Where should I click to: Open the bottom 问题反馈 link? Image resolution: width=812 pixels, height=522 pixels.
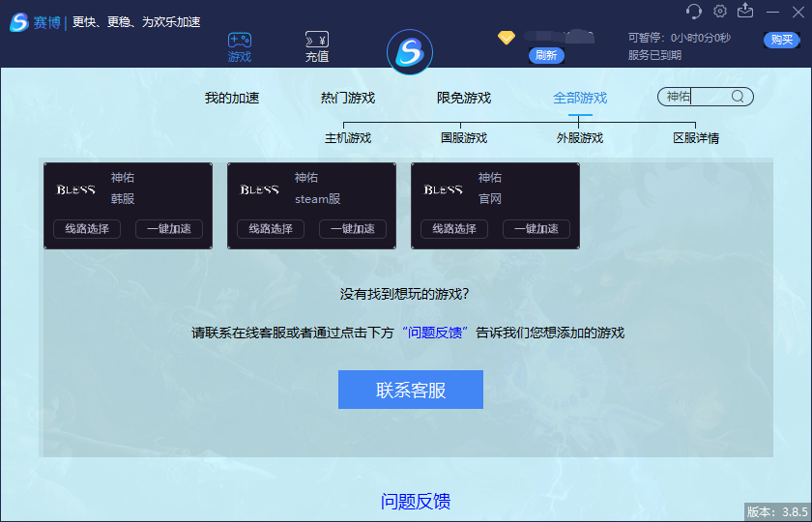(x=416, y=502)
